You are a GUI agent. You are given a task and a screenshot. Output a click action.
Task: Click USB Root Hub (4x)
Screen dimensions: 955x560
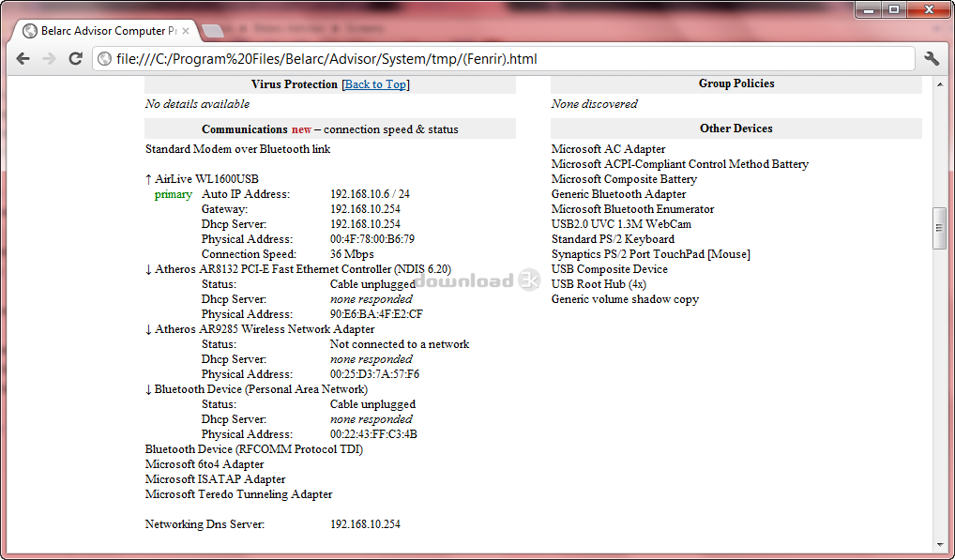pos(599,284)
